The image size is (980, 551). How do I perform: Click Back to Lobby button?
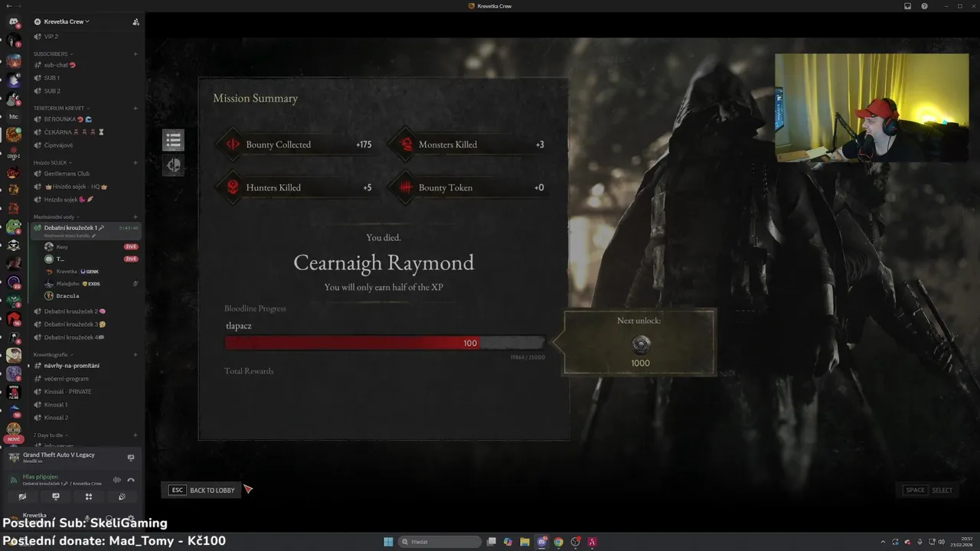203,490
